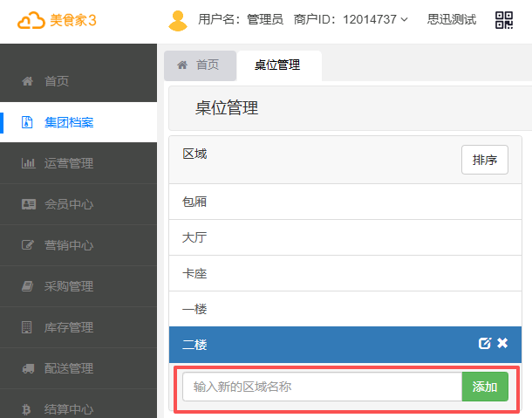
Task: Switch to the 首页 tab
Action: tap(198, 65)
